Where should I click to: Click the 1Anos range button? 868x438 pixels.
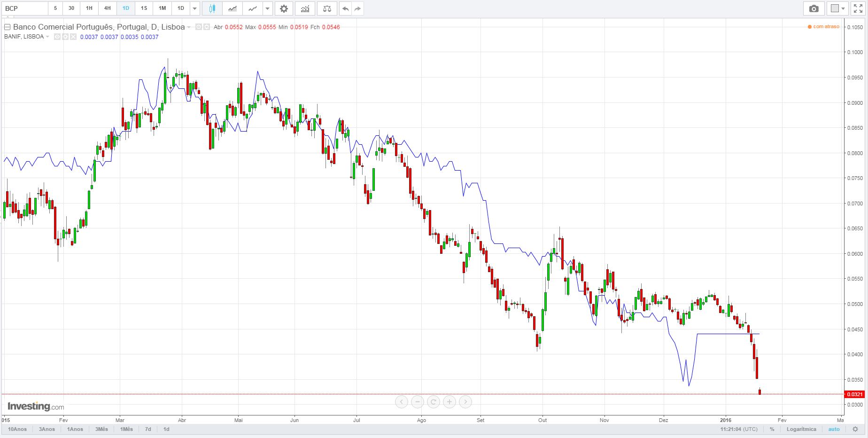coord(75,429)
